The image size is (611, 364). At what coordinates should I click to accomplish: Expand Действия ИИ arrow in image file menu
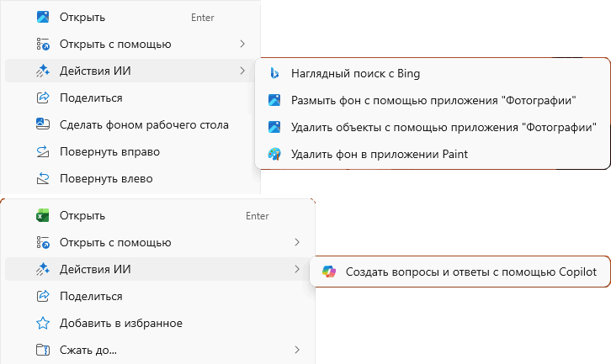pos(242,71)
